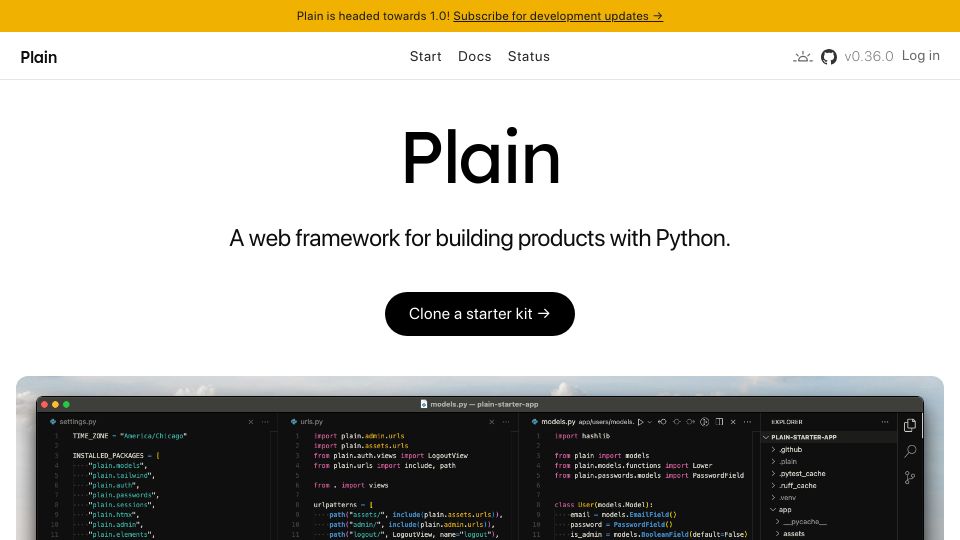Click the class User(models.Model) line
The height and width of the screenshot is (540, 960).
point(604,504)
